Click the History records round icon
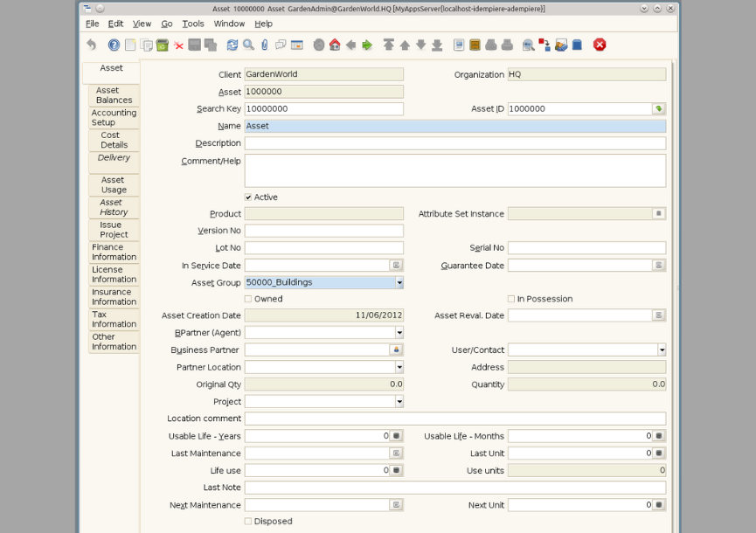The height and width of the screenshot is (533, 756). point(319,45)
